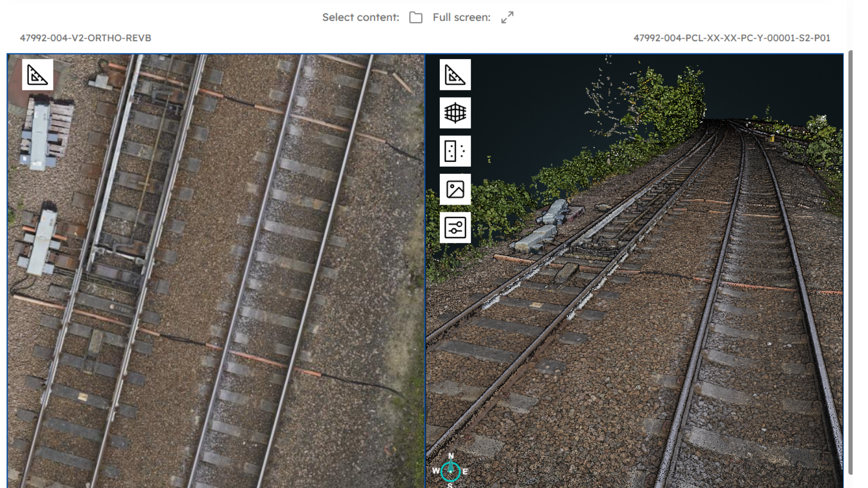Click the image picture icon
Screen dimensions: 868x488
[455, 189]
